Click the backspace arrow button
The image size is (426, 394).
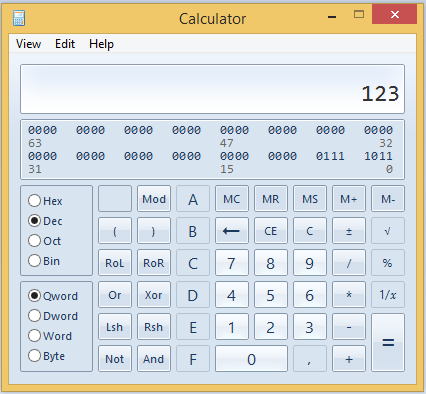point(232,231)
